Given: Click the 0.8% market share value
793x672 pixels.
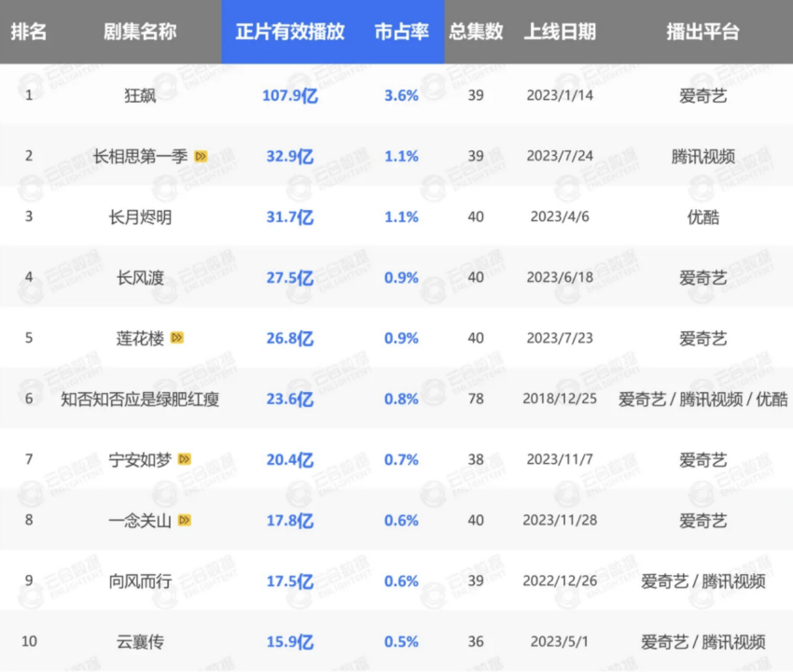Looking at the screenshot, I should click(401, 399).
